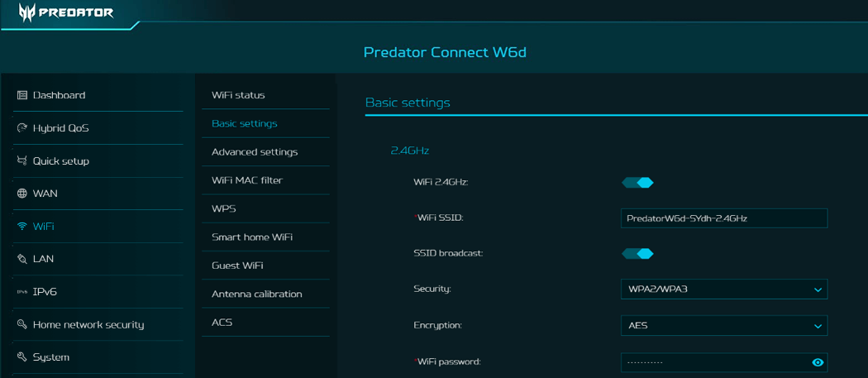Open WiFi MAC filter page

(x=246, y=180)
